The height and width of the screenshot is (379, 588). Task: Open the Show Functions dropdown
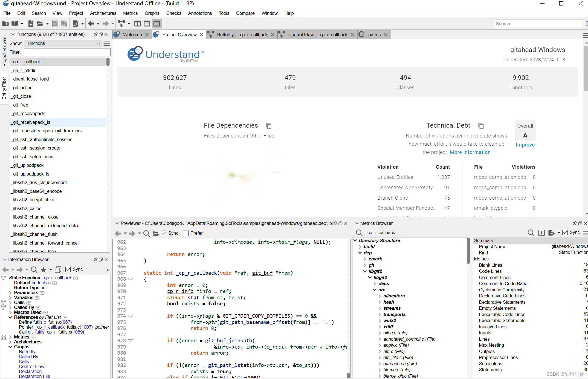coord(63,44)
